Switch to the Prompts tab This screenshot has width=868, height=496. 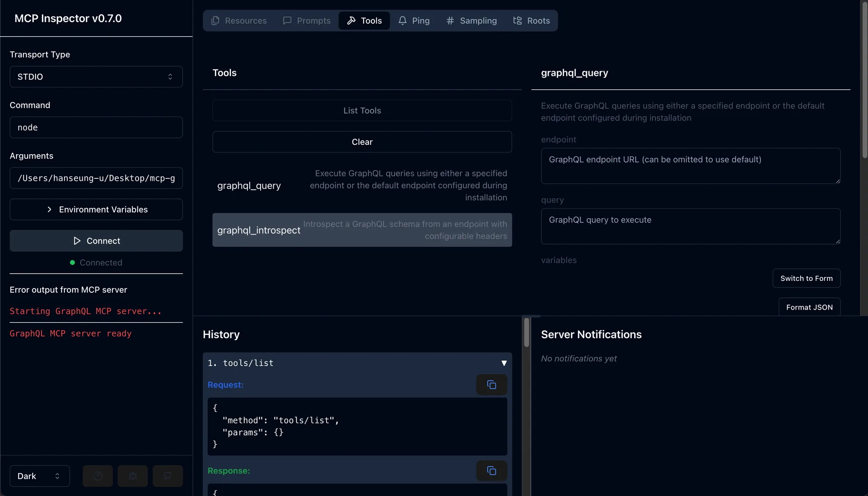[306, 20]
